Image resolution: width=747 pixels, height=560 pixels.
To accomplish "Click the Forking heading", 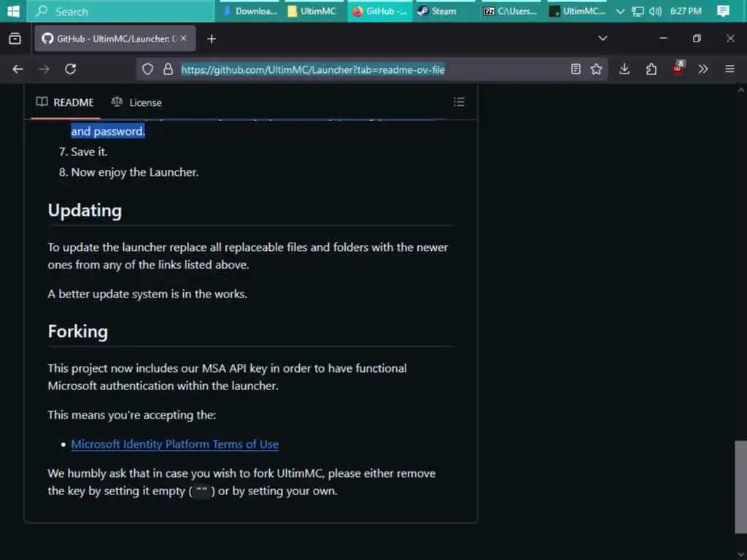I will (77, 332).
